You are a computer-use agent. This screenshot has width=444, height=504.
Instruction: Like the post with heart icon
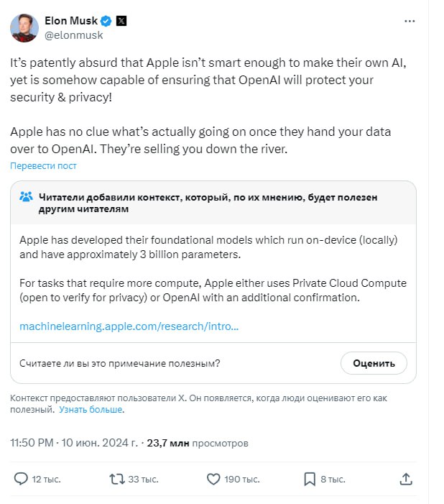pyautogui.click(x=213, y=478)
